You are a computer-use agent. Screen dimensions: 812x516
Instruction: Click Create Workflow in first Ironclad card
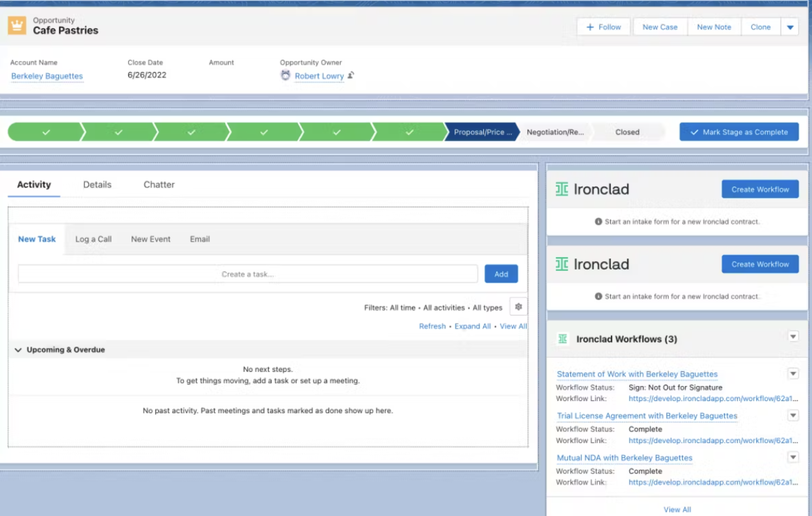point(760,189)
